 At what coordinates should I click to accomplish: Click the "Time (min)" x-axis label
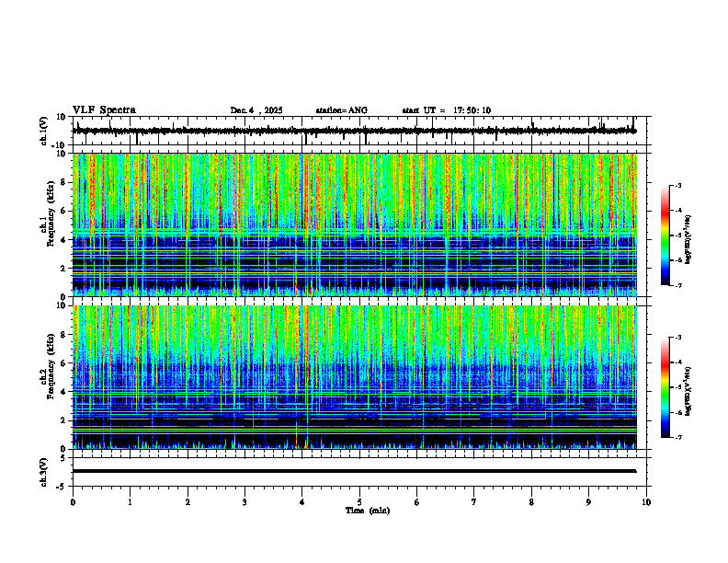click(x=368, y=511)
